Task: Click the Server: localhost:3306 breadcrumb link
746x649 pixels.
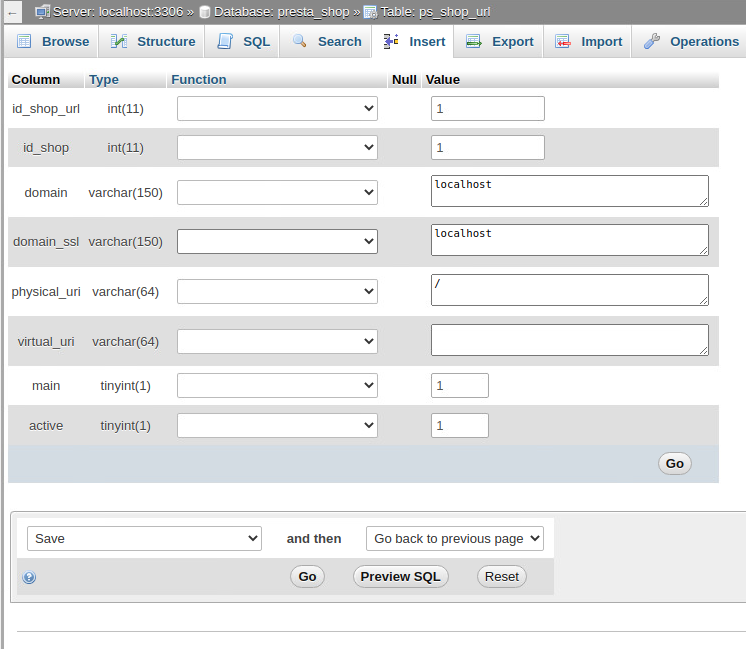Action: pos(118,12)
